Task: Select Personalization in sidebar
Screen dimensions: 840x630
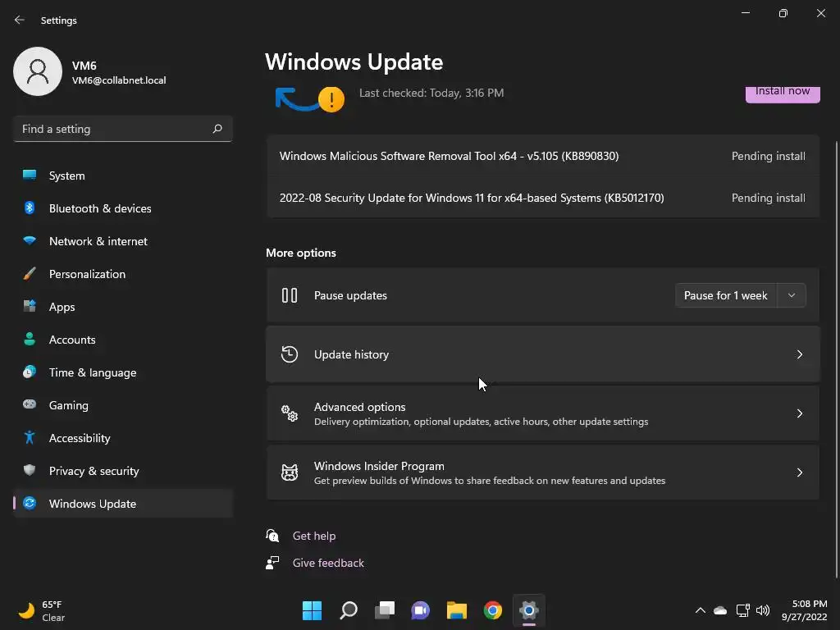Action: (x=123, y=274)
